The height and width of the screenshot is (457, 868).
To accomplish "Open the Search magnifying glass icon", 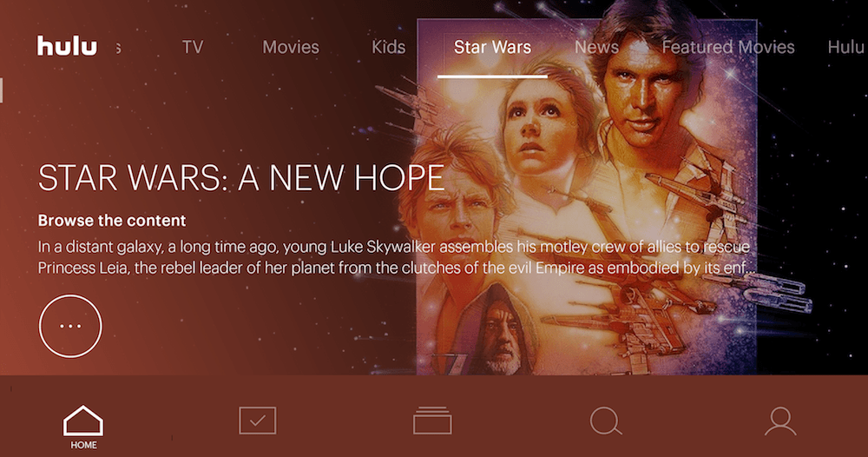I will pyautogui.click(x=606, y=421).
